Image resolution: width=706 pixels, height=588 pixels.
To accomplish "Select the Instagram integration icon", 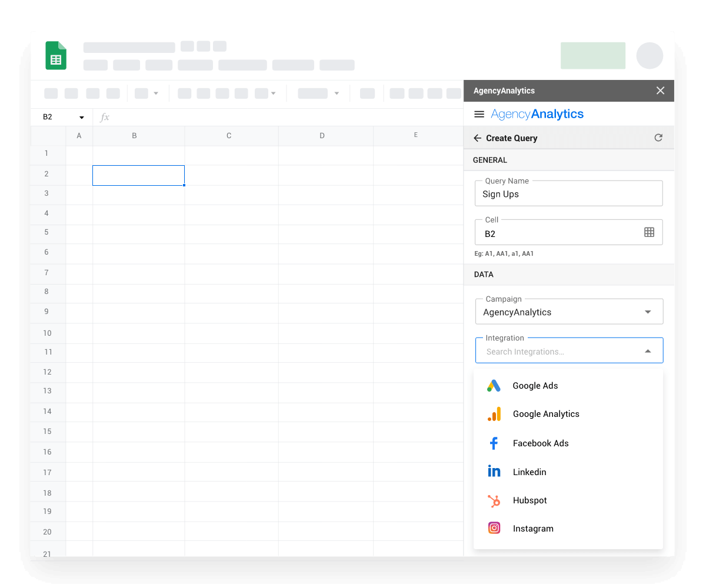I will click(494, 528).
